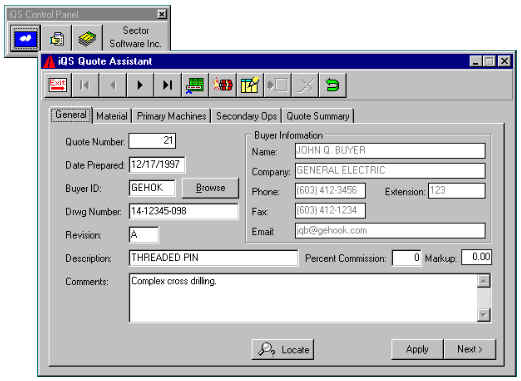Viewport: 521px width, 381px height.
Task: Click the Comments scrollbar down arrow
Action: point(483,314)
